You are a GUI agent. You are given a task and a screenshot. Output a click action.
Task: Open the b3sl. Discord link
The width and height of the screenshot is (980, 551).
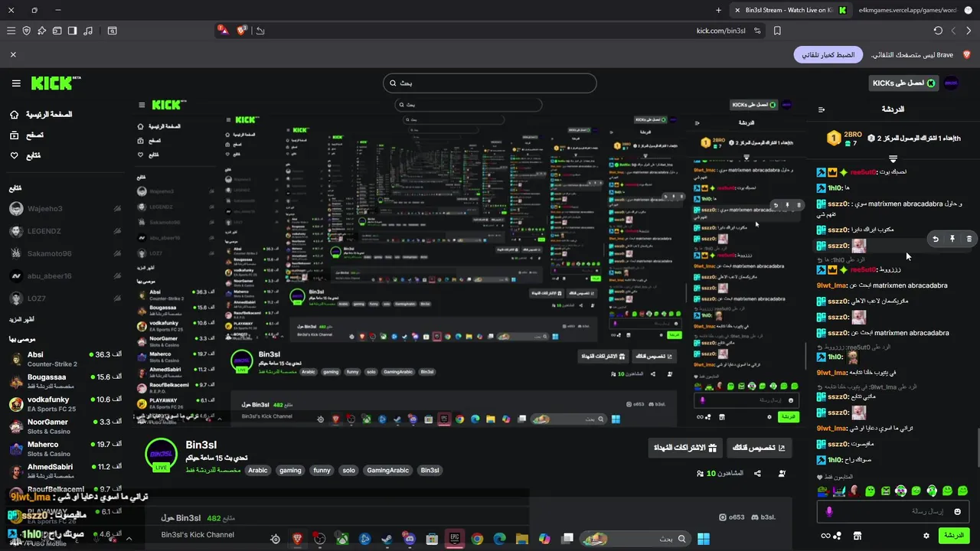(x=763, y=517)
